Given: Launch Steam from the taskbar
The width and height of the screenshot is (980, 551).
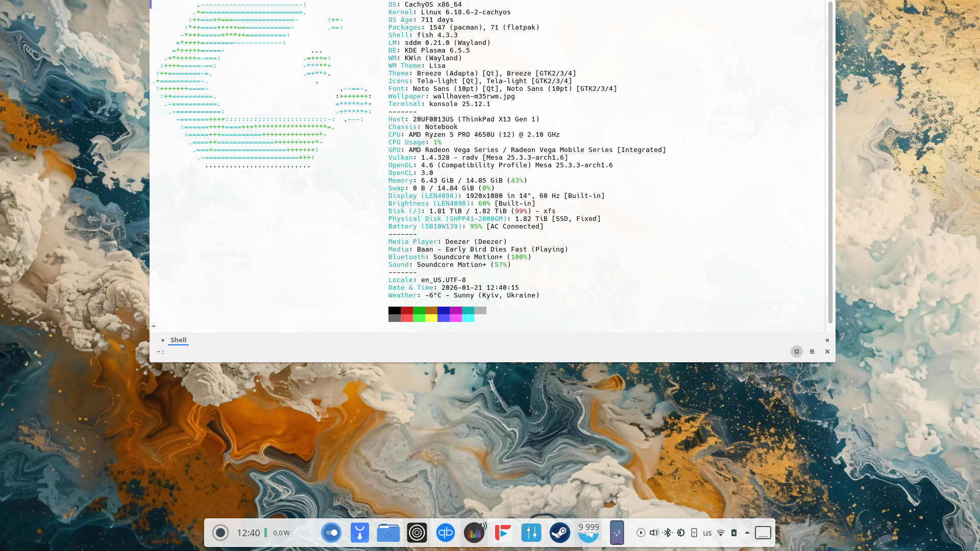Looking at the screenshot, I should pos(559,533).
